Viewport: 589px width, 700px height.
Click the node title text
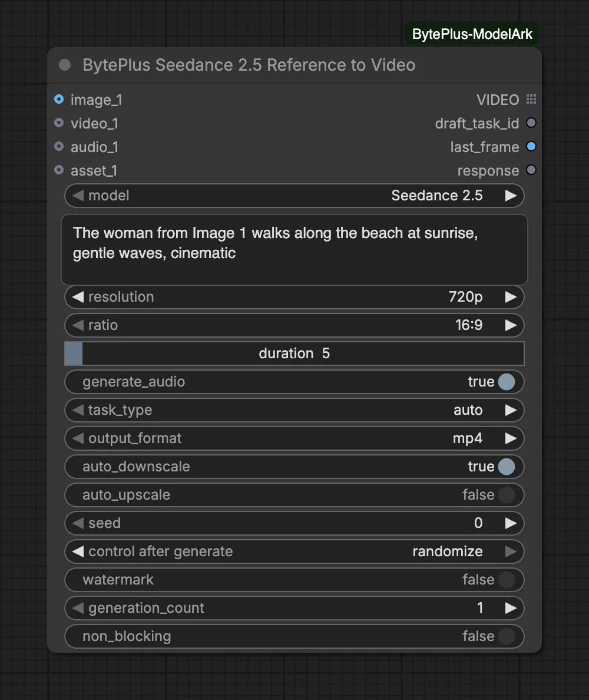point(249,65)
